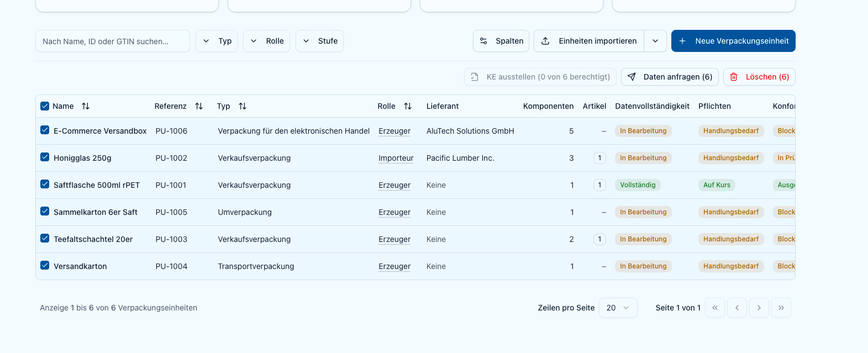Click Artikel badge 1 in Teefaltschachtel row
The width and height of the screenshot is (868, 353).
point(599,239)
